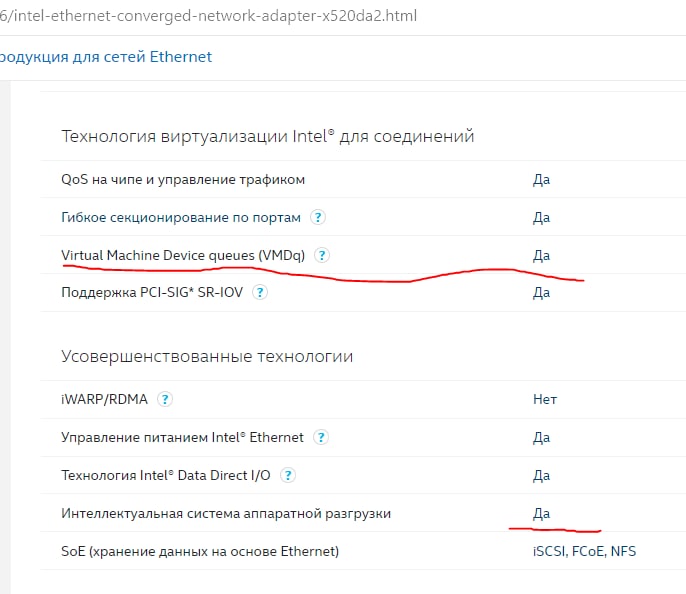Click the Управление питанием Intel Ethernet label

(x=182, y=437)
